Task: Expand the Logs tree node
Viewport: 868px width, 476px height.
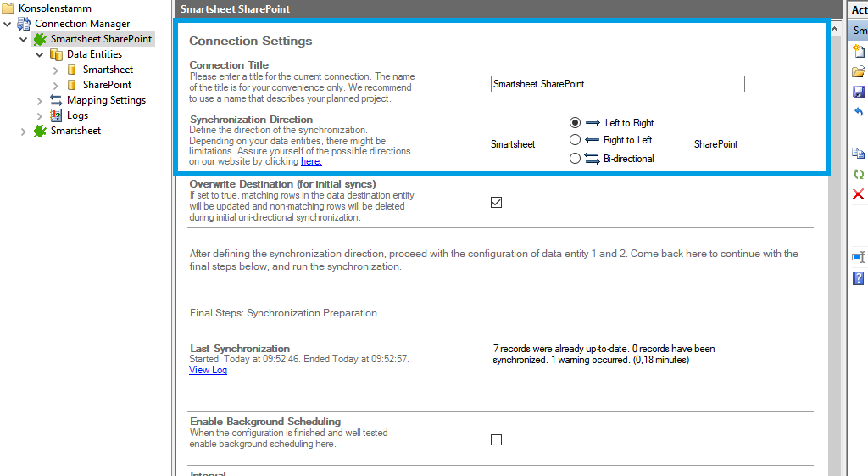Action: [x=40, y=115]
